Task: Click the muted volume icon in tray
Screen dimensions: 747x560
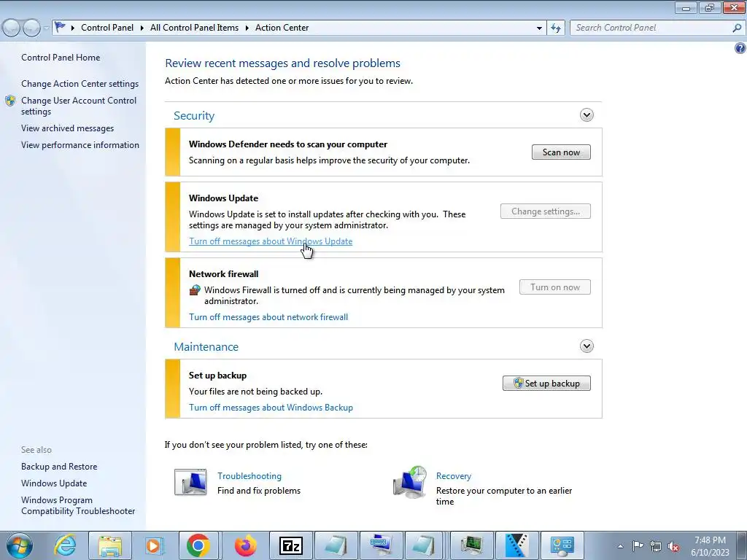Action: pos(673,545)
